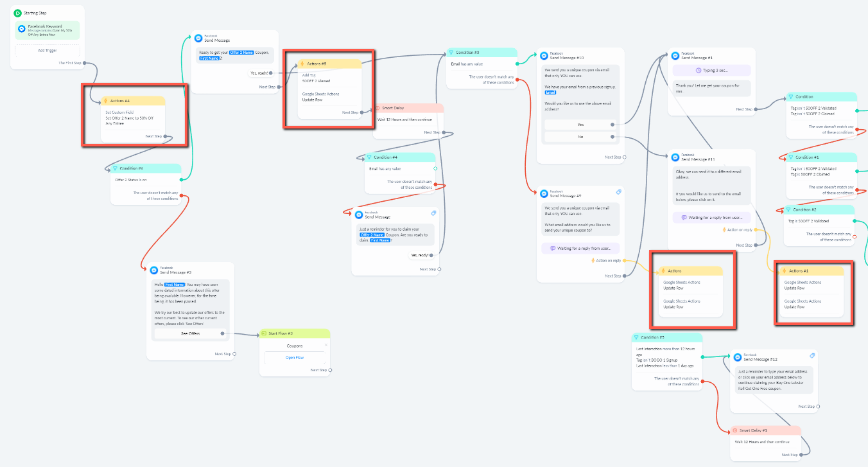Click the Start Flow #3 header icon

pyautogui.click(x=263, y=334)
